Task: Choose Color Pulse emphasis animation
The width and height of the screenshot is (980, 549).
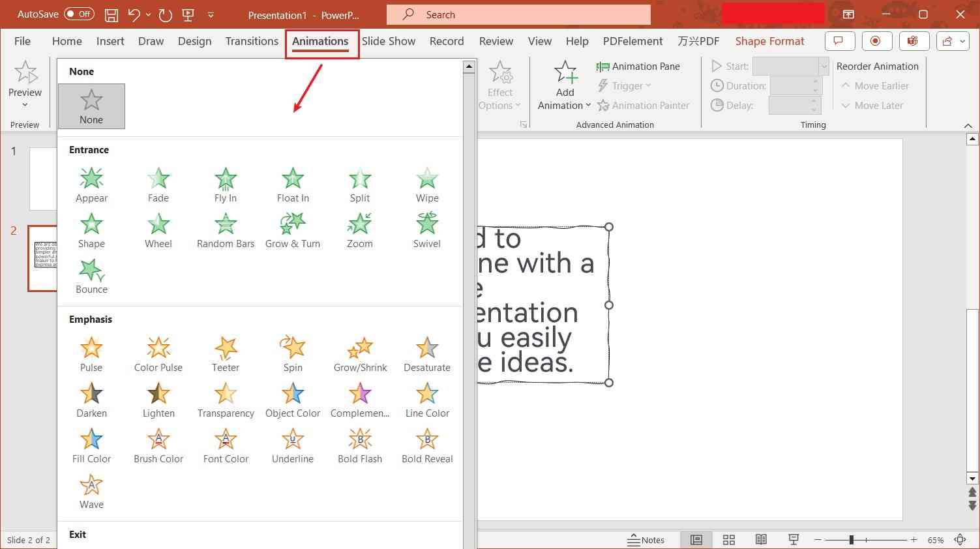Action: pos(158,355)
